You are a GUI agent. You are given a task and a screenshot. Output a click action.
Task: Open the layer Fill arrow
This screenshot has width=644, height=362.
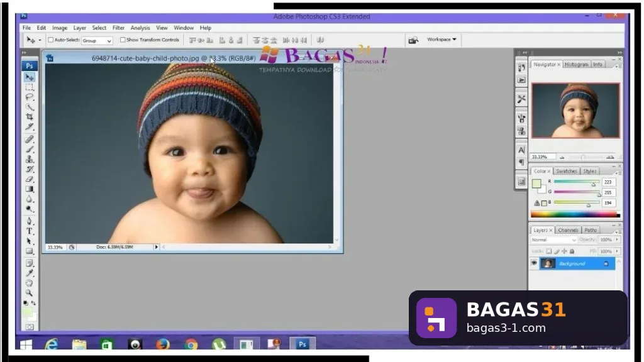pyautogui.click(x=617, y=251)
